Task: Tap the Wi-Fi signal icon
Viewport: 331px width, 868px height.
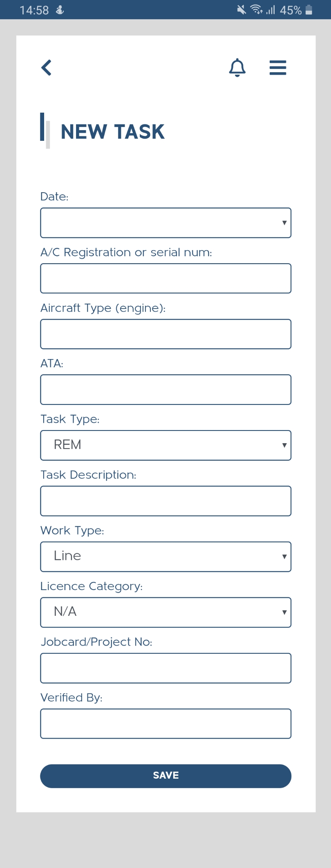Action: pos(256,9)
